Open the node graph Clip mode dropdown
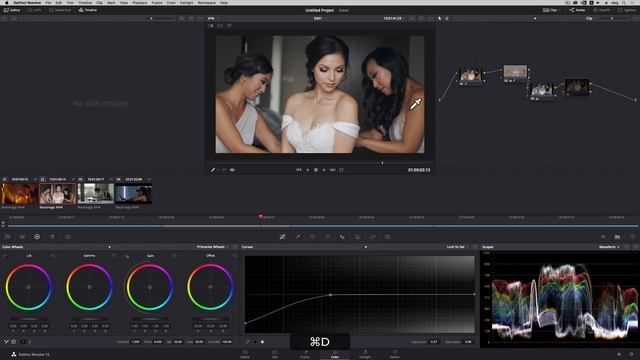Screen dimensions: 640x360 (x=590, y=18)
